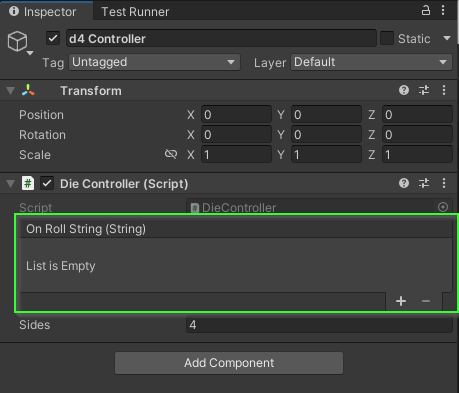Open Die Controller script help reference

(x=404, y=183)
